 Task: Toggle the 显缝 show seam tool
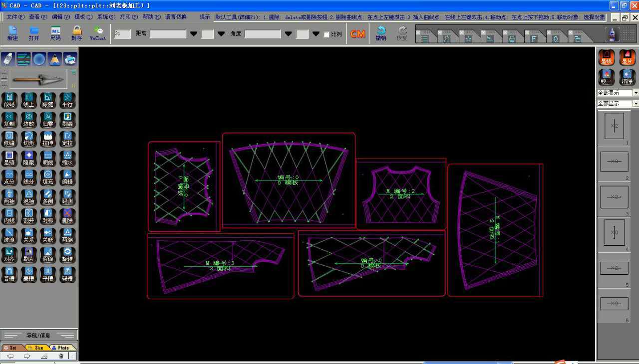(9, 159)
